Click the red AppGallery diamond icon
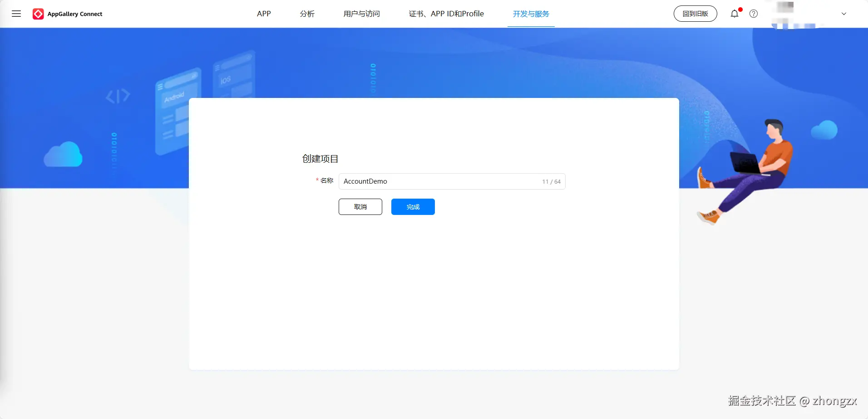Screen dimensions: 868x419 (38, 14)
